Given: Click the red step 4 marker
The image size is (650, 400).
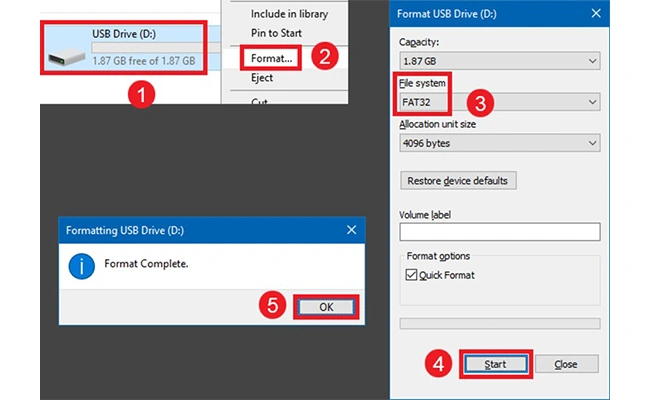Looking at the screenshot, I should point(437,364).
